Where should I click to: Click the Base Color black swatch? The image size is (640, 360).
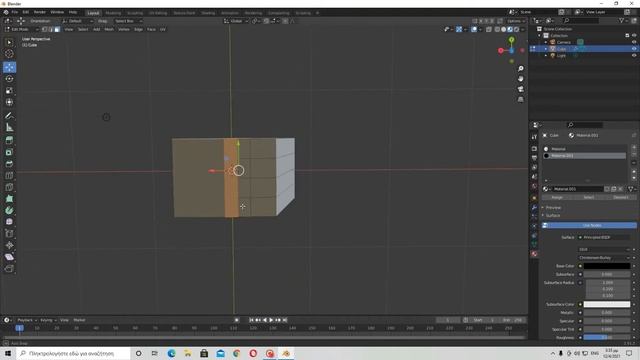click(x=607, y=266)
